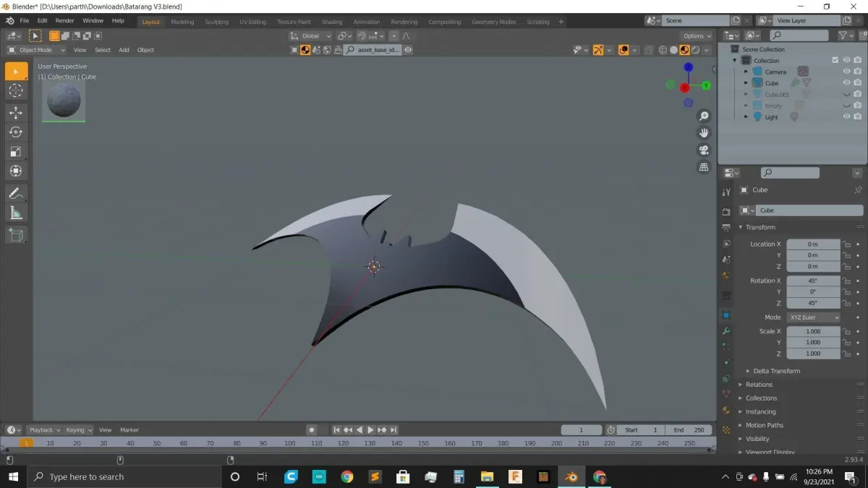Switch perspective/orthographic grid icon
This screenshot has width=868, height=488.
pyautogui.click(x=704, y=167)
